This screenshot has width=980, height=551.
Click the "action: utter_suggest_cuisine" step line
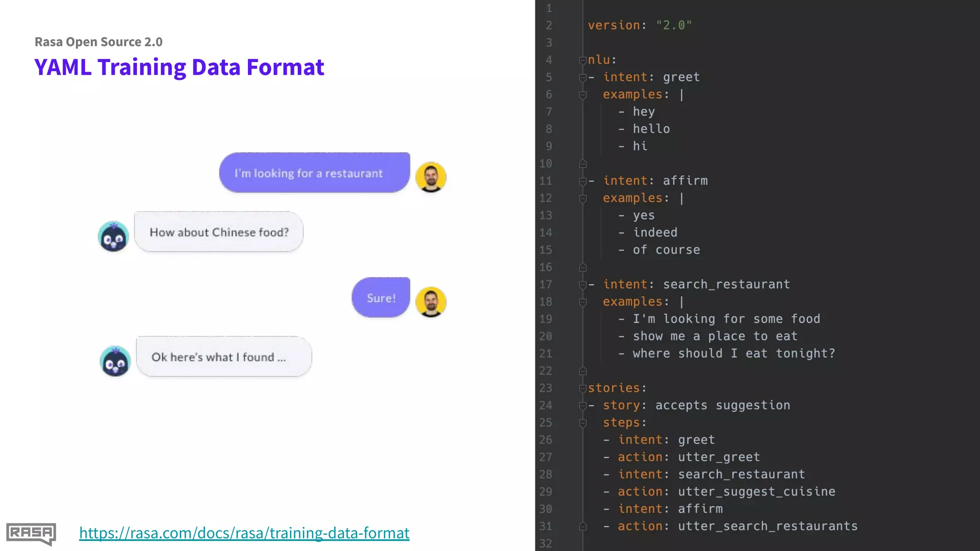[719, 492]
